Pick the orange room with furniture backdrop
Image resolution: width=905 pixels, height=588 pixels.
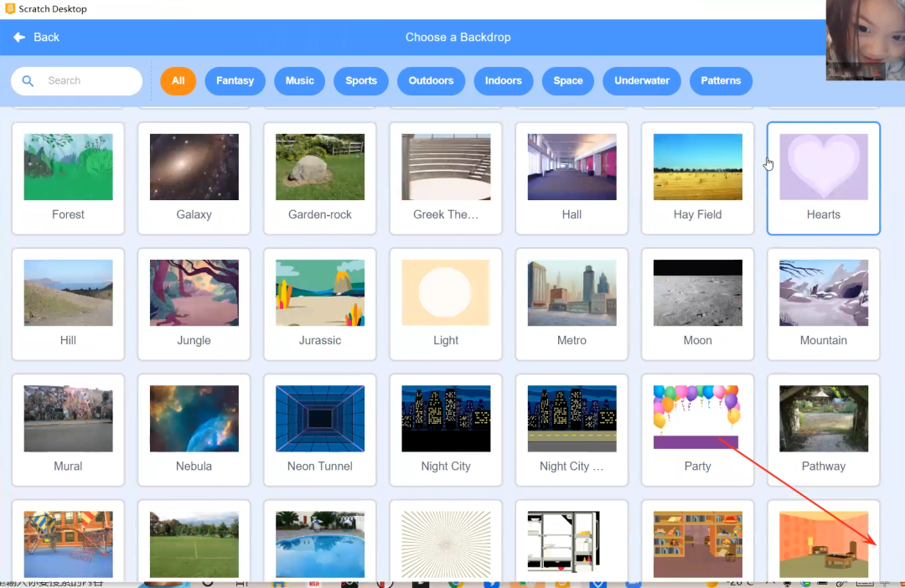tap(824, 544)
